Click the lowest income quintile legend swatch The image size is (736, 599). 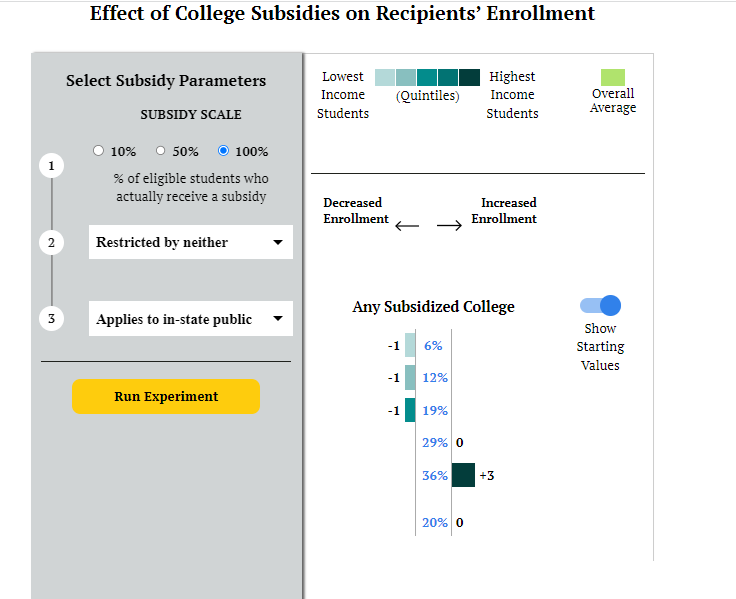(x=385, y=77)
